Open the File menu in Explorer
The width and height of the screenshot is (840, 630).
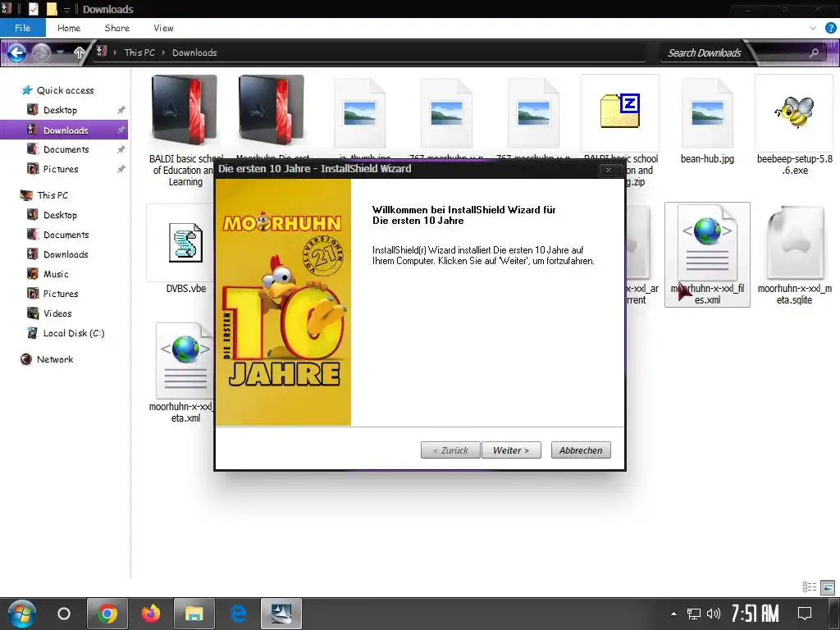(22, 28)
